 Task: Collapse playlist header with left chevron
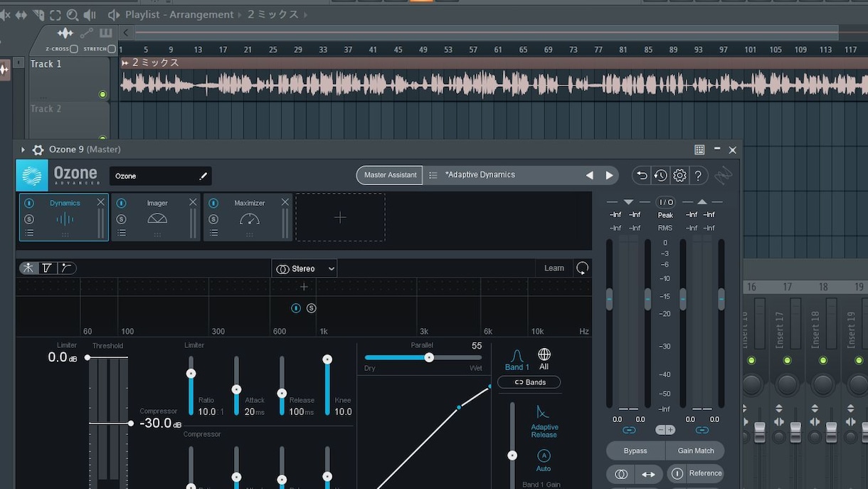tap(126, 33)
